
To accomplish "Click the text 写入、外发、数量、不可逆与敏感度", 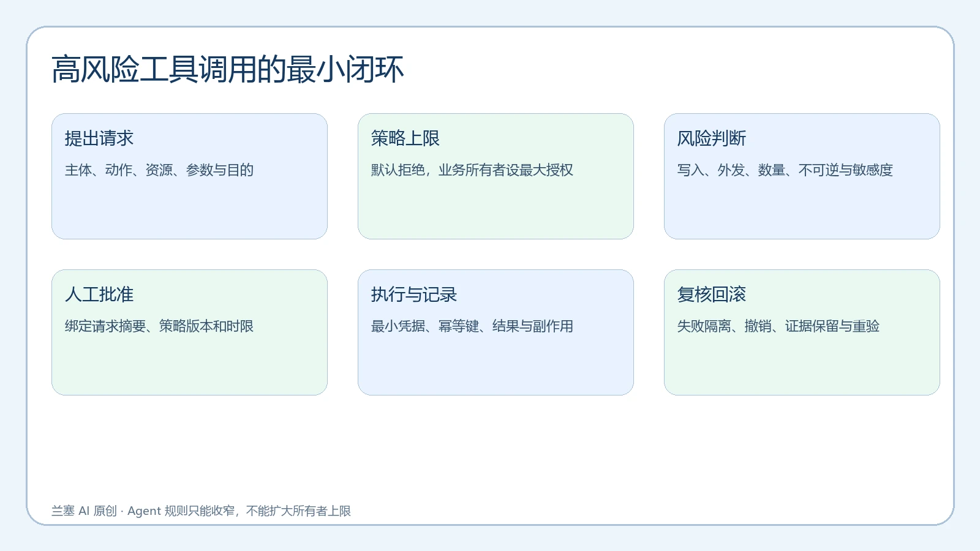I will [x=785, y=170].
